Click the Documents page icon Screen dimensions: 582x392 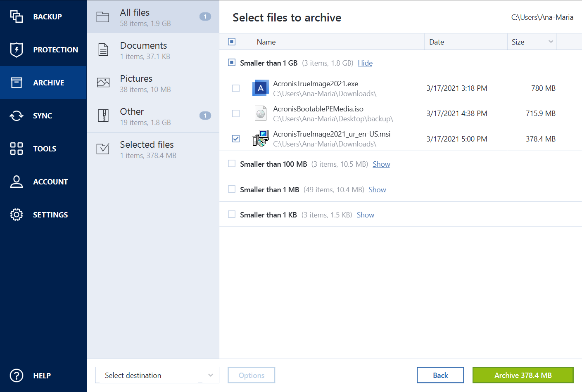pos(103,50)
